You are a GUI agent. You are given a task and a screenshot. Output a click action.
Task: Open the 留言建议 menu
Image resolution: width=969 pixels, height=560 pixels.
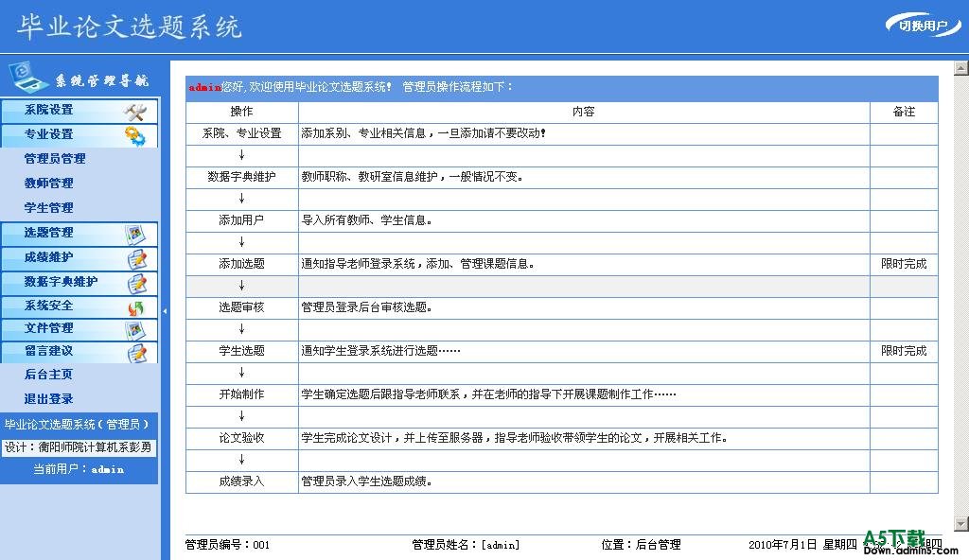point(79,352)
